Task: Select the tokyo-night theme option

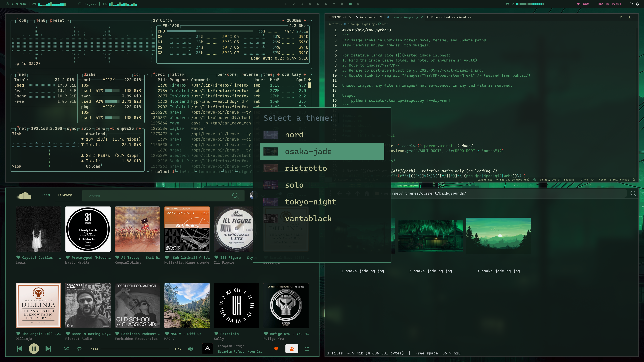Action: point(310,202)
